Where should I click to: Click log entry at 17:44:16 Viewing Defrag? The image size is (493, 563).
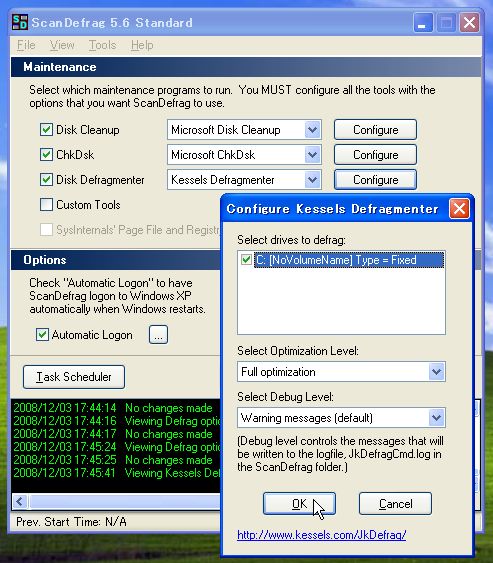116,421
